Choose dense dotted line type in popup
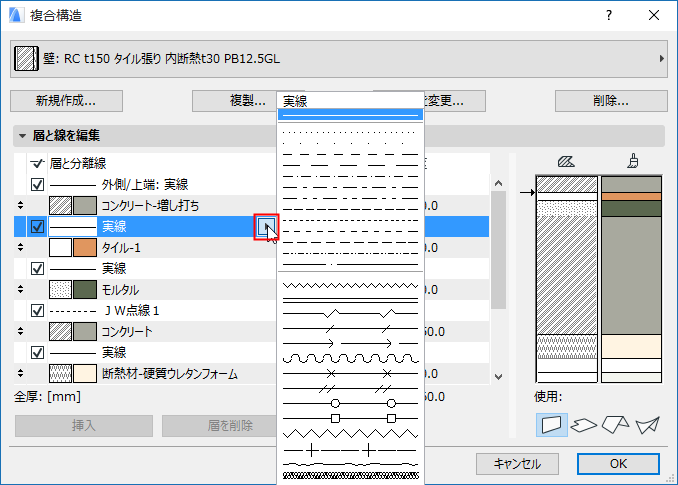This screenshot has height=485, width=678. coord(350,132)
